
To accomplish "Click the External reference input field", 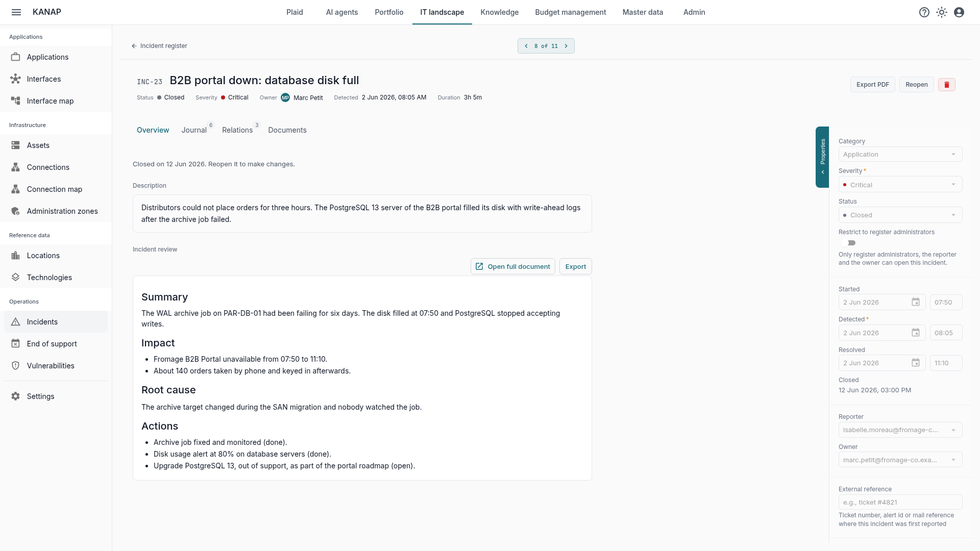I will [x=900, y=502].
